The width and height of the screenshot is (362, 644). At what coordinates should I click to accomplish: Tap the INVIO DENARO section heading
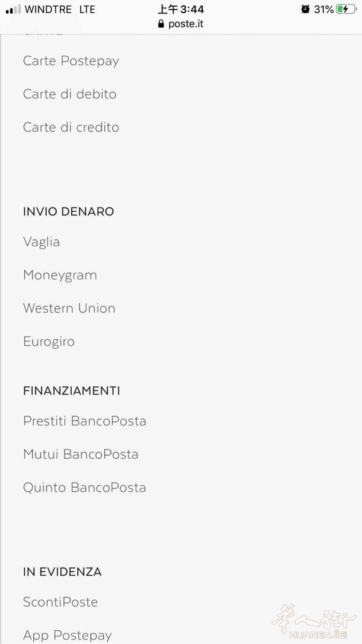coord(68,211)
